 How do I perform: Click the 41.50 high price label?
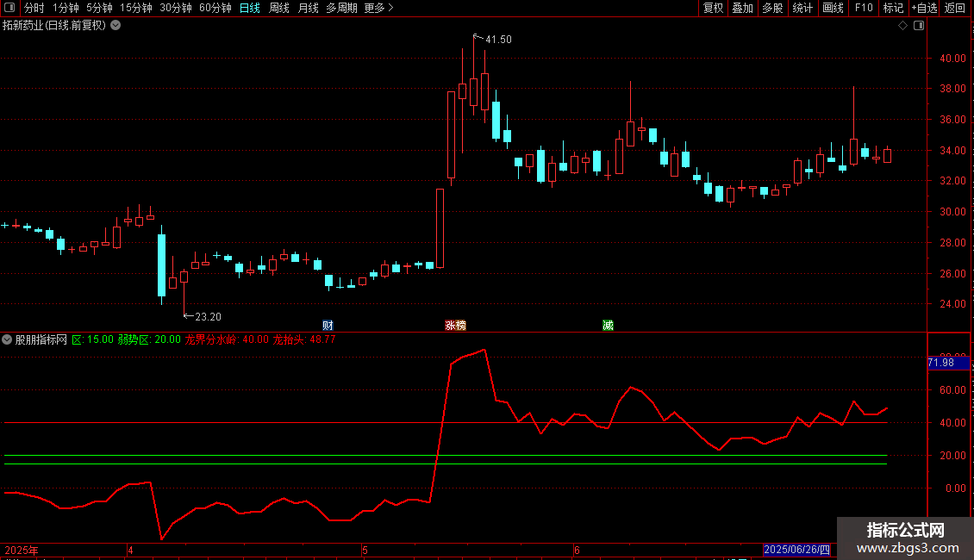498,39
